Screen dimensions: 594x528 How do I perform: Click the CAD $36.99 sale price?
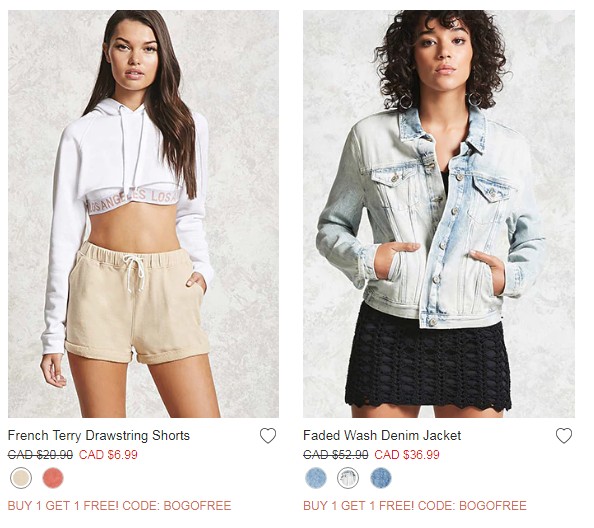(407, 455)
